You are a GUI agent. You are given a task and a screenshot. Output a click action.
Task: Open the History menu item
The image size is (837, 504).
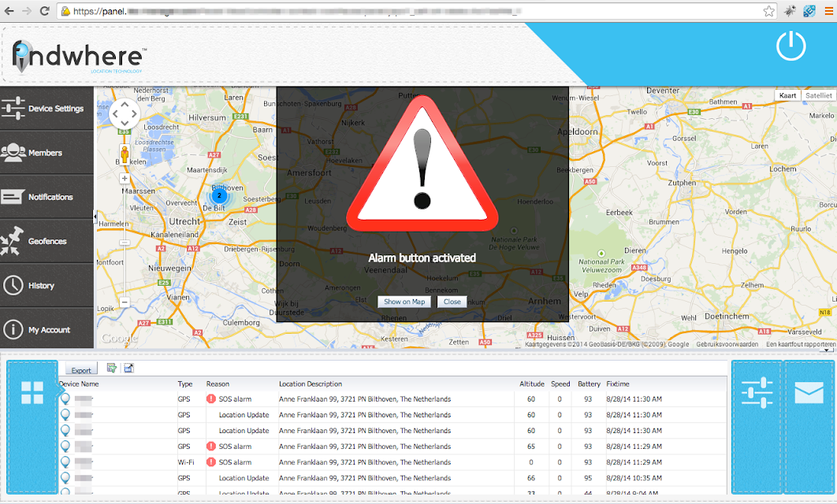point(47,285)
